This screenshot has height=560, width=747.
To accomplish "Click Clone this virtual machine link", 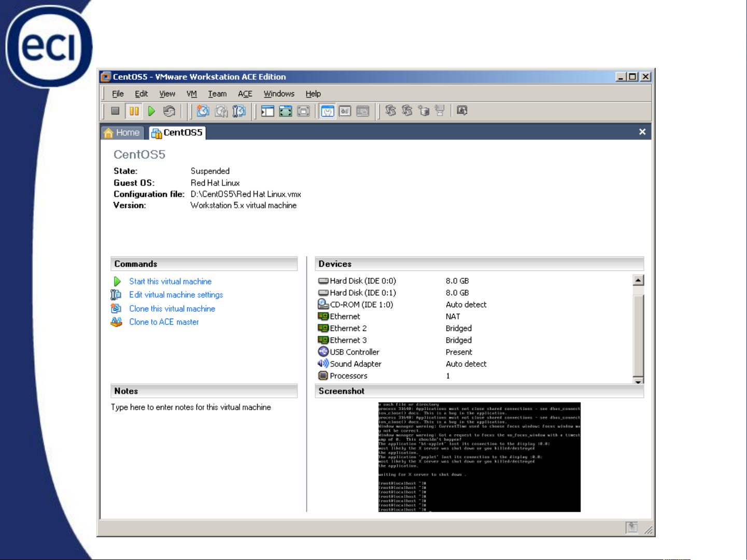I will [172, 308].
